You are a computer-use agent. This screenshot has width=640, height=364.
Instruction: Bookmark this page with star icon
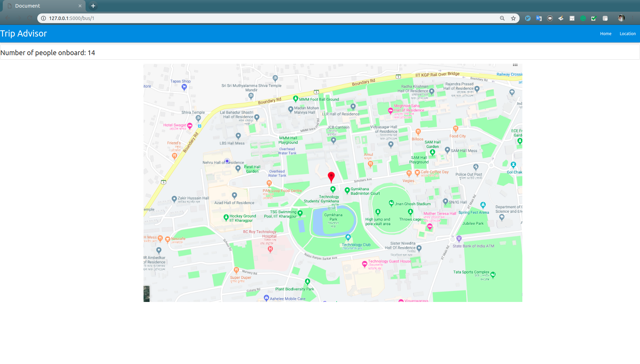click(513, 18)
